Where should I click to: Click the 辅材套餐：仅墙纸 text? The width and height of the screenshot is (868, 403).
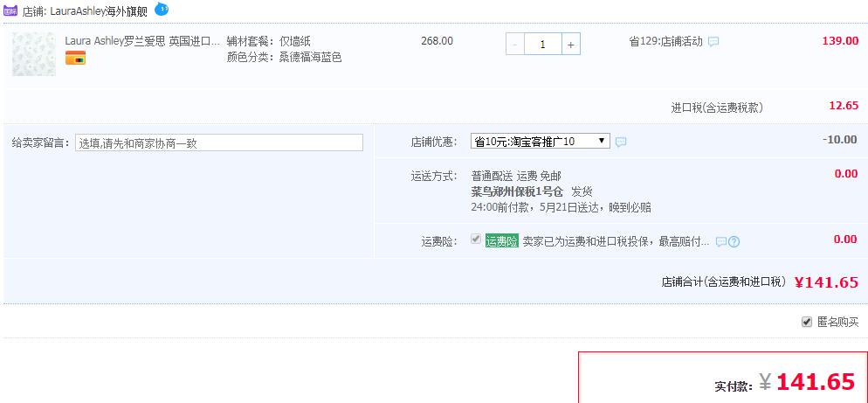268,41
